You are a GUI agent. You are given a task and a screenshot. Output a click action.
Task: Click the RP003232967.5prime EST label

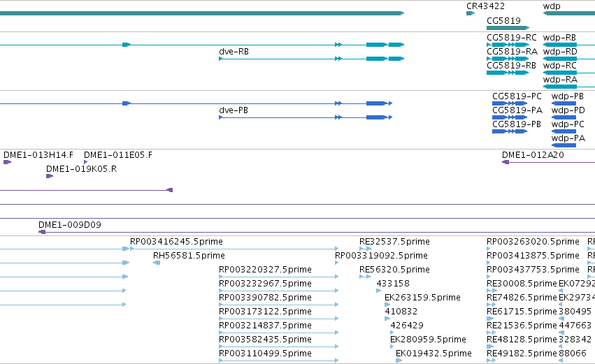265,284
